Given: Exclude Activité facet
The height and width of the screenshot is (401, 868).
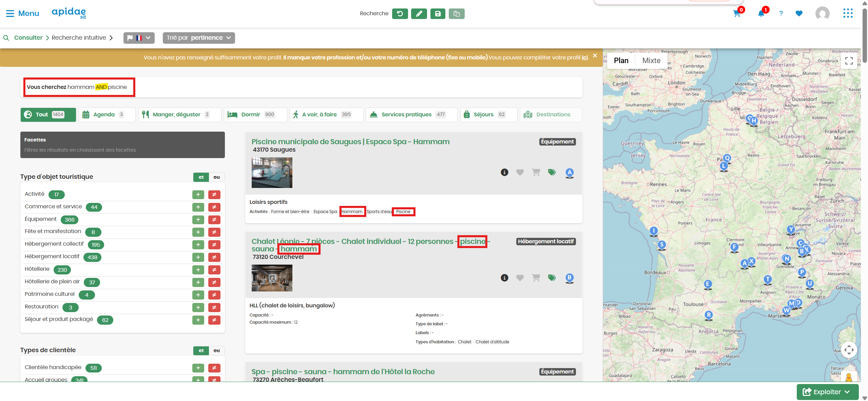Looking at the screenshot, I should 214,194.
